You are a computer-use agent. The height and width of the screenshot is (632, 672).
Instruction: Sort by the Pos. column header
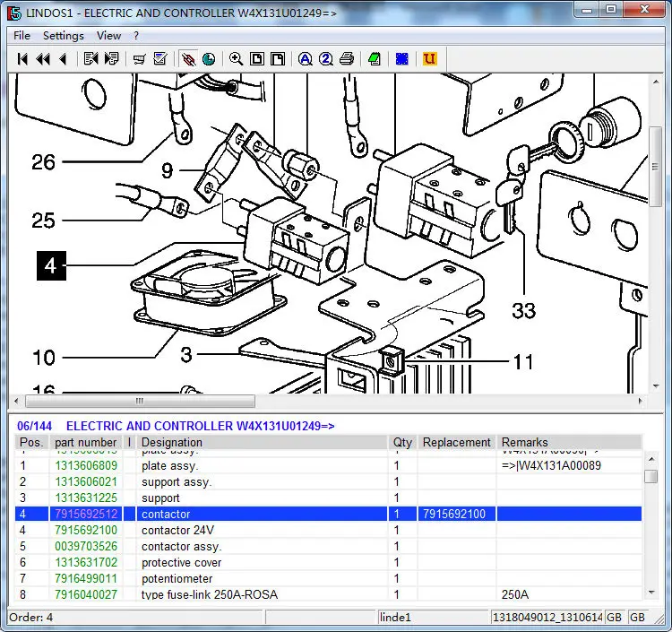click(32, 442)
